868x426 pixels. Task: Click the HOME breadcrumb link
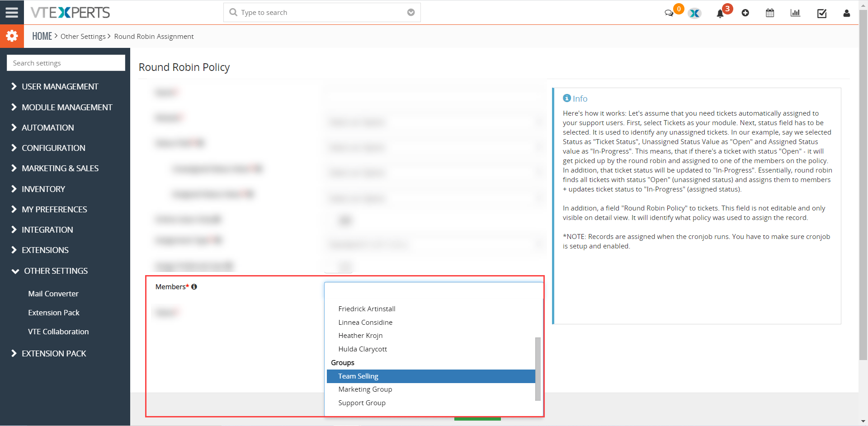[x=42, y=36]
